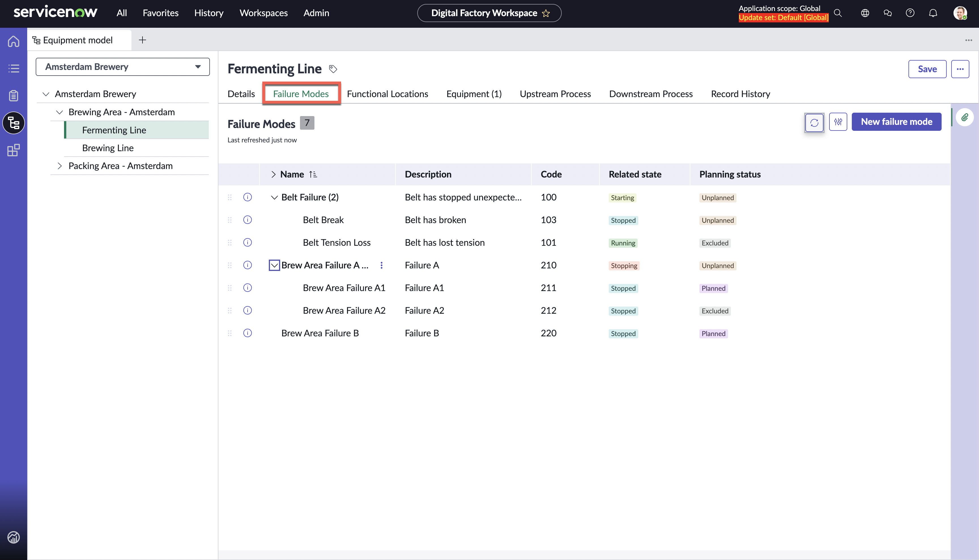Add a new tab with the plus button
This screenshot has width=979, height=560.
pyautogui.click(x=142, y=40)
